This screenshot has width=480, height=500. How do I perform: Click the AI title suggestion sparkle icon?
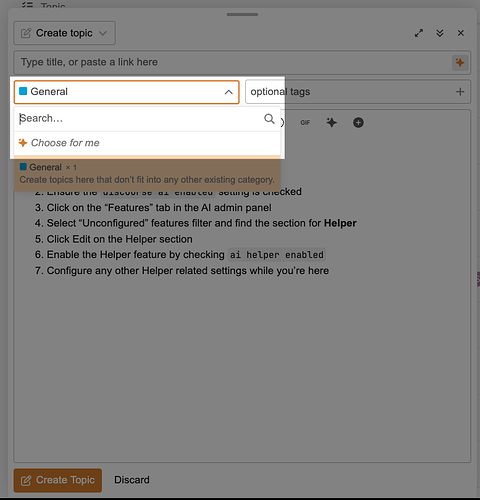coord(460,63)
